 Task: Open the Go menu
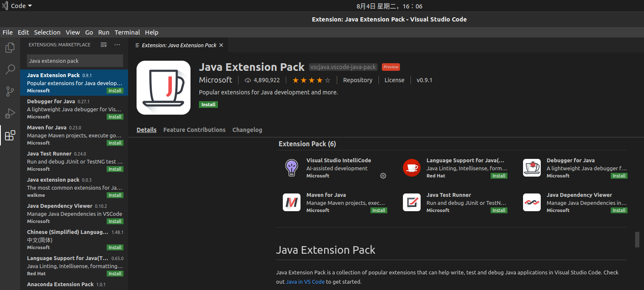(x=89, y=32)
